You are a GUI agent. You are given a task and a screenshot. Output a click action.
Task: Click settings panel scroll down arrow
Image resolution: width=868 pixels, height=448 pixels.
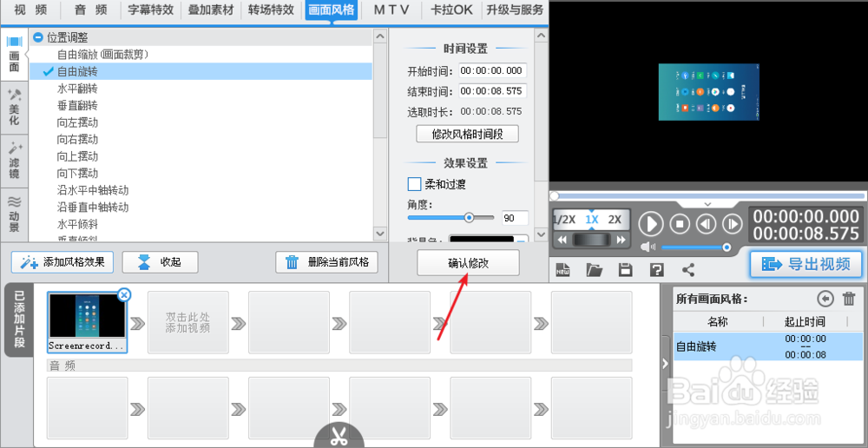point(542,234)
